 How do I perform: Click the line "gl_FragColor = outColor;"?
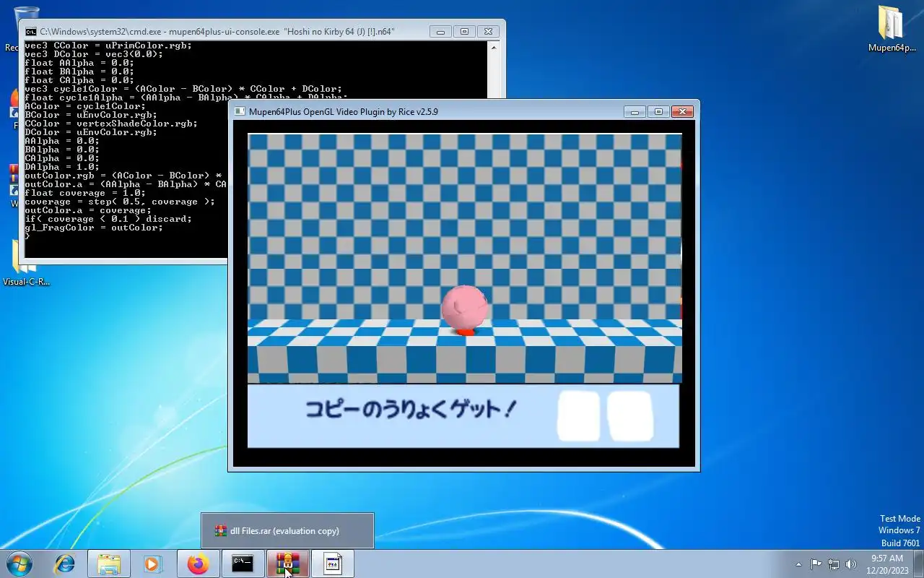point(94,228)
